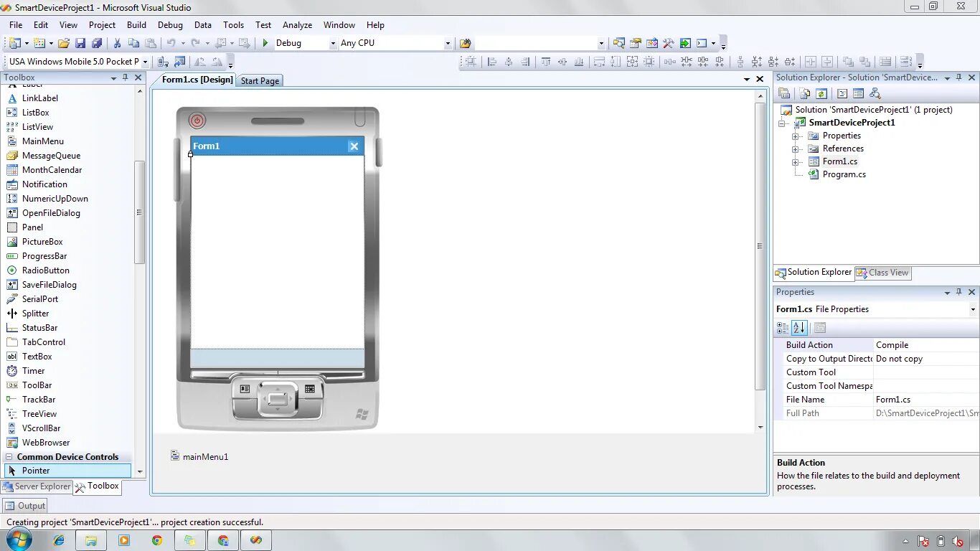Click the Start Page green arrow icon
The height and width of the screenshot is (551, 980).
pyautogui.click(x=685, y=43)
